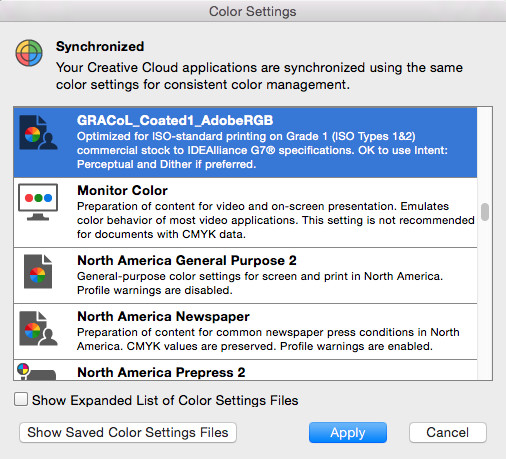Click the color settings list scrollbar thumb
This screenshot has height=459, width=506.
click(485, 212)
